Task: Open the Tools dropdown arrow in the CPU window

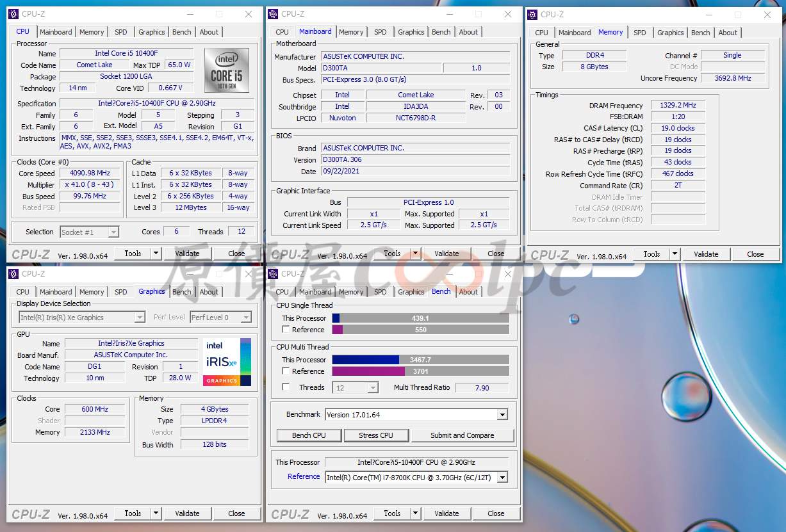Action: tap(156, 254)
